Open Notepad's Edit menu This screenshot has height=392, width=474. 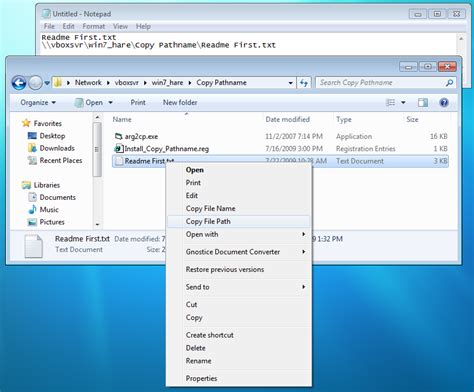tap(68, 26)
